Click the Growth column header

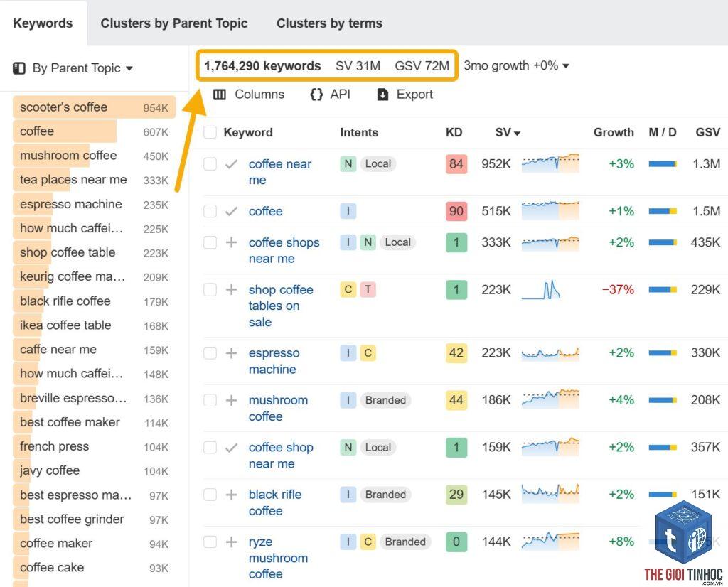[x=614, y=132]
